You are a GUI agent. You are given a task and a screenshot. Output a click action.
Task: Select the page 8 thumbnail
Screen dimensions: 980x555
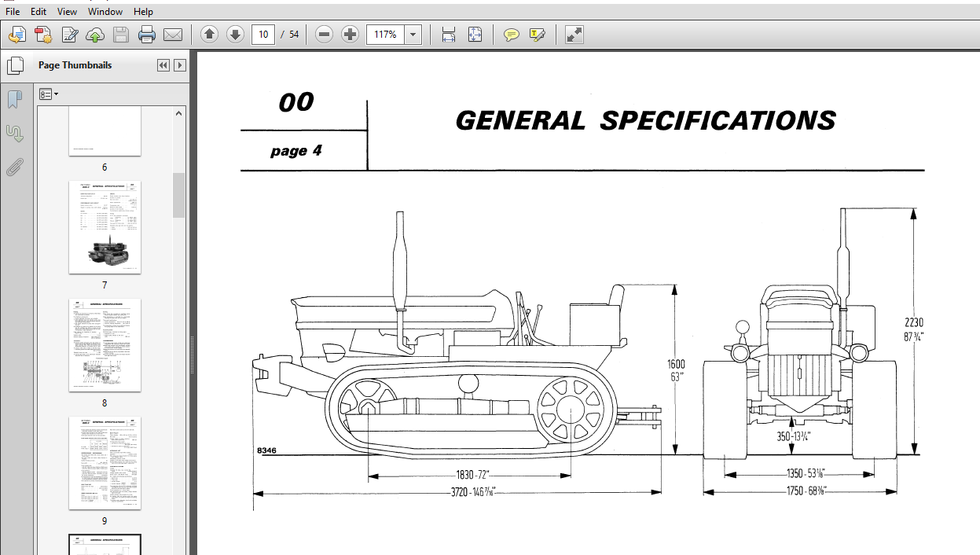click(x=105, y=345)
